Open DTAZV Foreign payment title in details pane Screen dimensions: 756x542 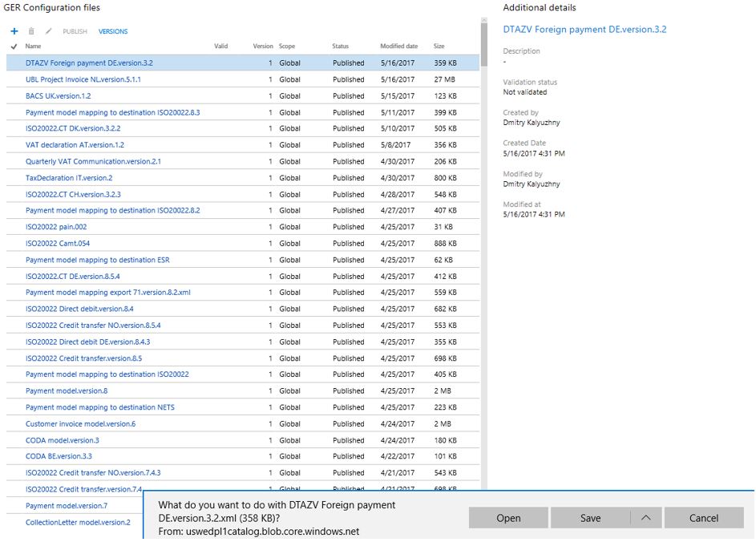click(x=584, y=30)
